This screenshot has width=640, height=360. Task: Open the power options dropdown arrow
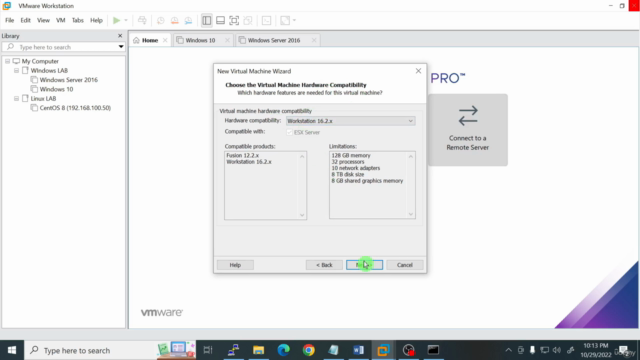126,20
